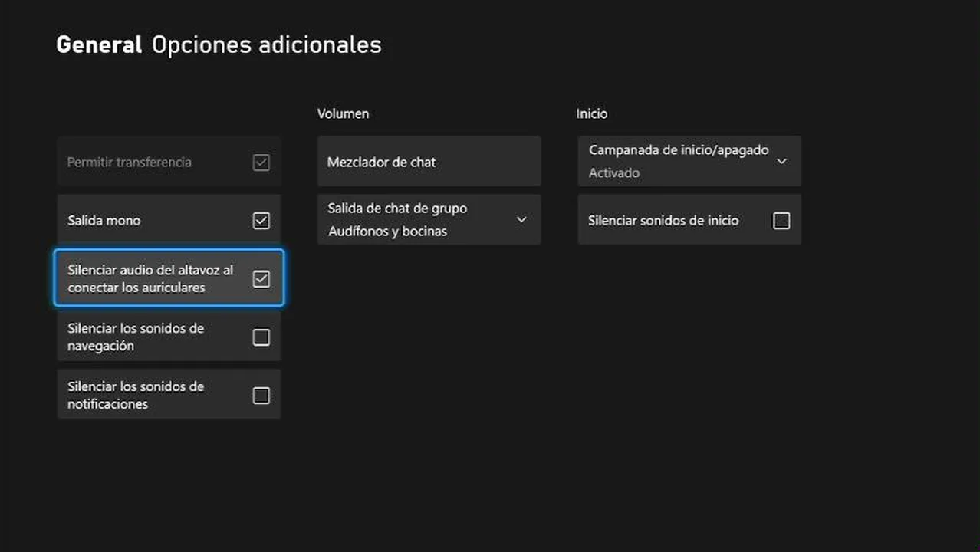980x552 pixels.
Task: Select the Silenciar los sonidos de navegación text
Action: pos(136,337)
